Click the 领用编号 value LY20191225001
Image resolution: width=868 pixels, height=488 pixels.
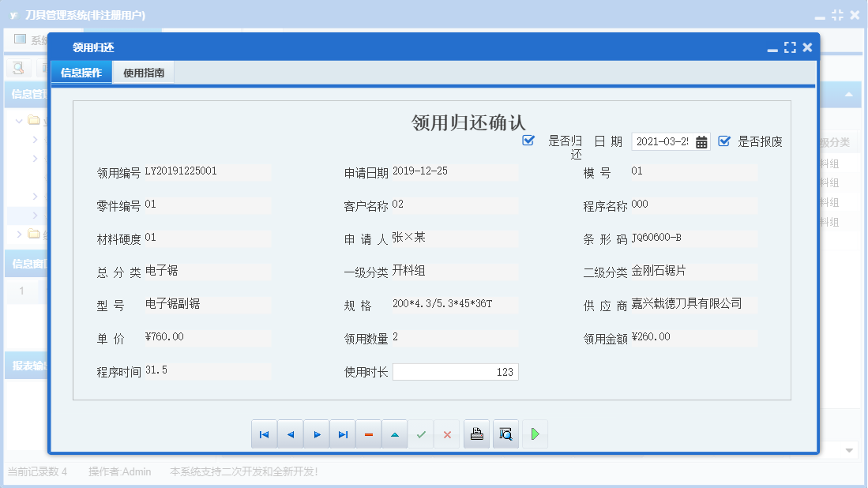pos(181,171)
